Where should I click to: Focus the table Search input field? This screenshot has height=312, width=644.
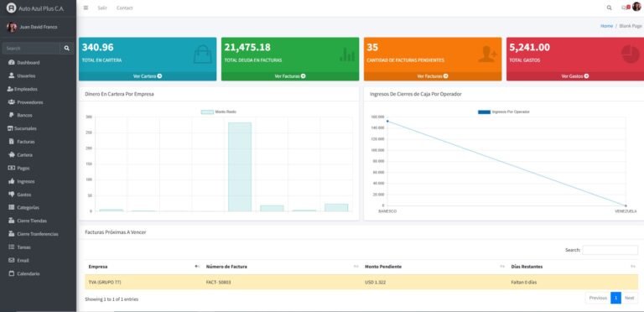[610, 250]
